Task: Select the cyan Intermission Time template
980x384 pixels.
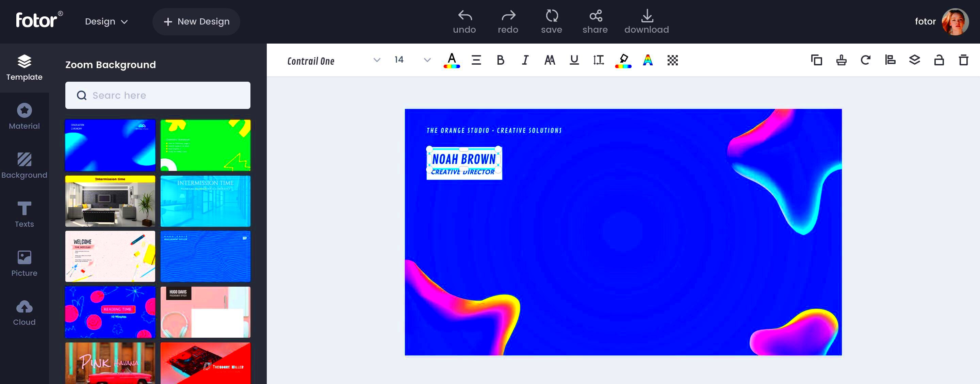Action: pyautogui.click(x=206, y=201)
